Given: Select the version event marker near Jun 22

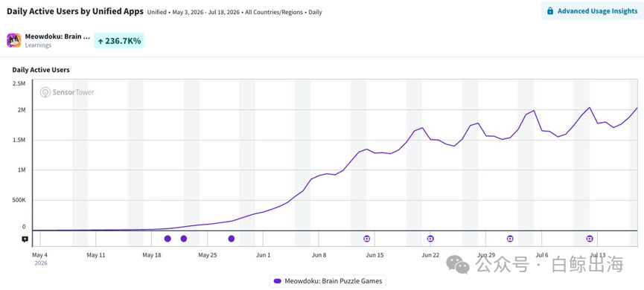Looking at the screenshot, I should click(430, 239).
